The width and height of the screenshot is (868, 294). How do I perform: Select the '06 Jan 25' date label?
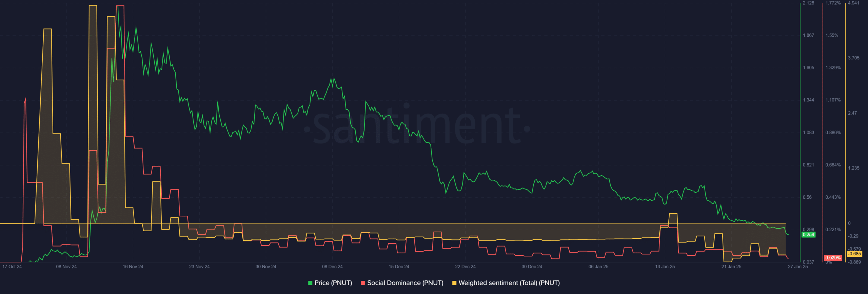pyautogui.click(x=598, y=267)
